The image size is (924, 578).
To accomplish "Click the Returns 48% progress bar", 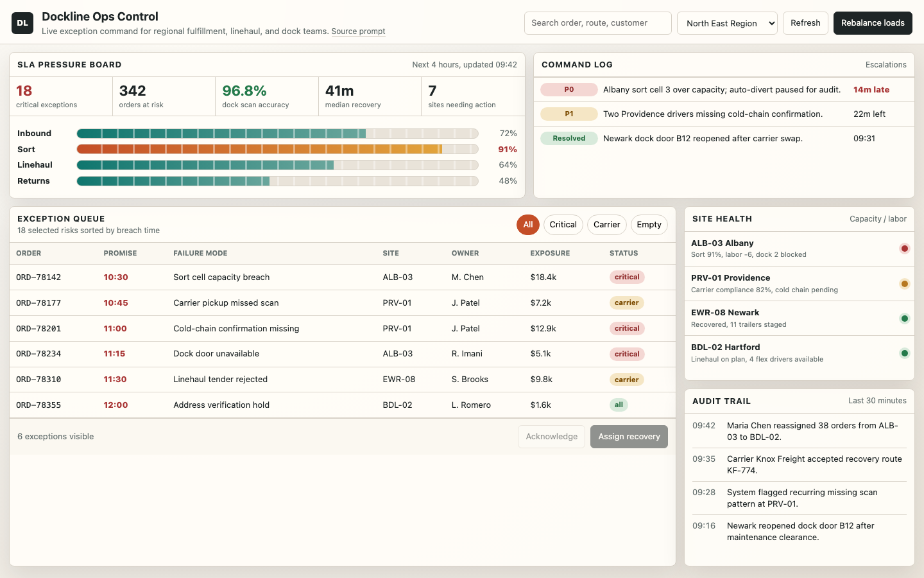I will tap(278, 181).
